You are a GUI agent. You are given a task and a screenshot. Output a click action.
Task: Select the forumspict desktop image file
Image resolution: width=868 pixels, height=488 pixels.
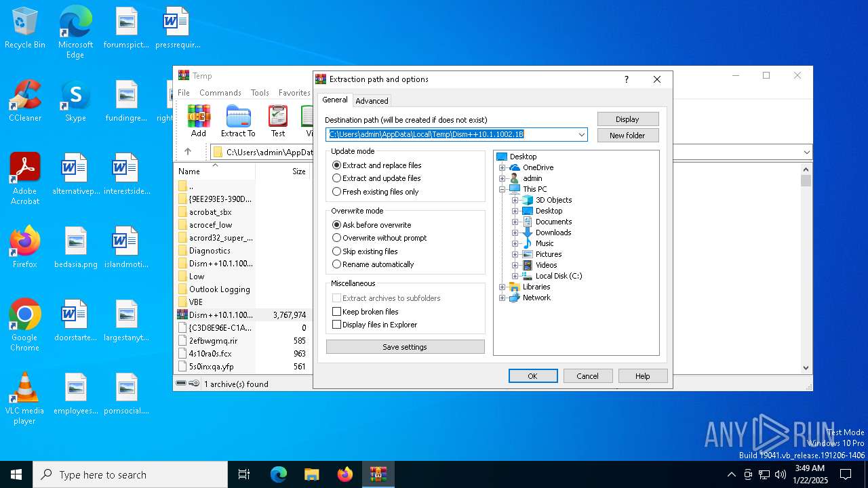pos(126,28)
